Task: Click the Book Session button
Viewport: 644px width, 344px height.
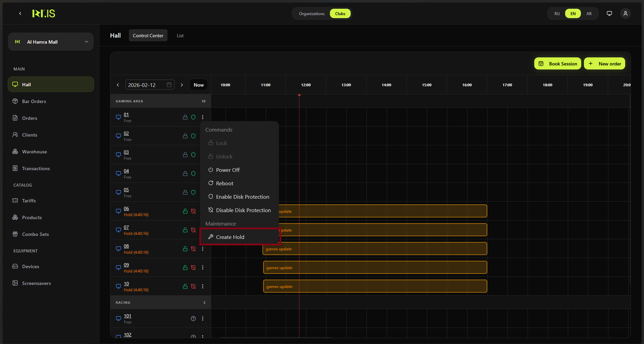Action: pyautogui.click(x=557, y=64)
